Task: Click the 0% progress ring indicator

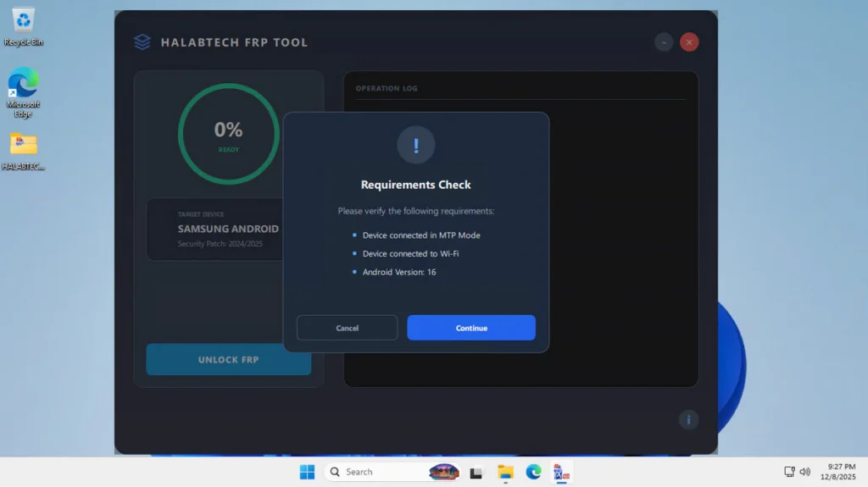Action: coord(228,133)
